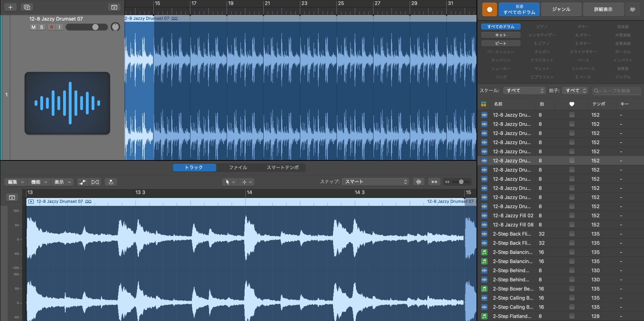This screenshot has width=644, height=321.
Task: Select the 12-8 Jazzy Fill 08 loop name
Action: [x=513, y=225]
